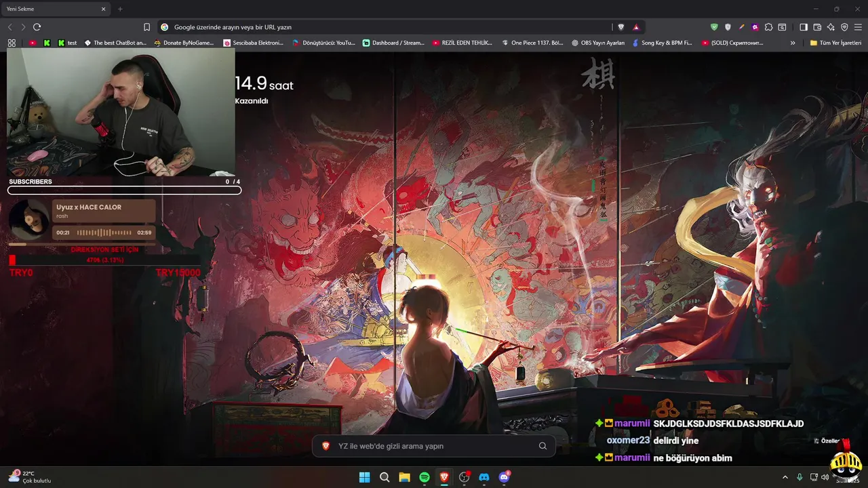Open a new tab with plus button

click(120, 9)
